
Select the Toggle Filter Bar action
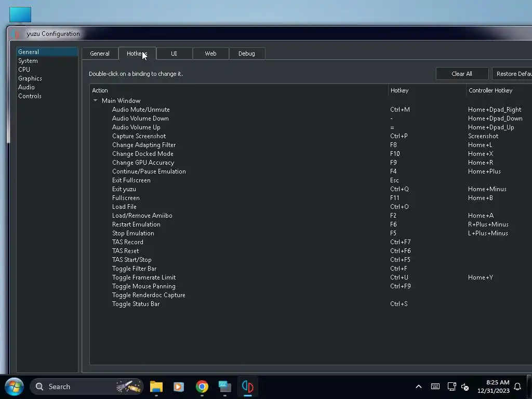(134, 268)
